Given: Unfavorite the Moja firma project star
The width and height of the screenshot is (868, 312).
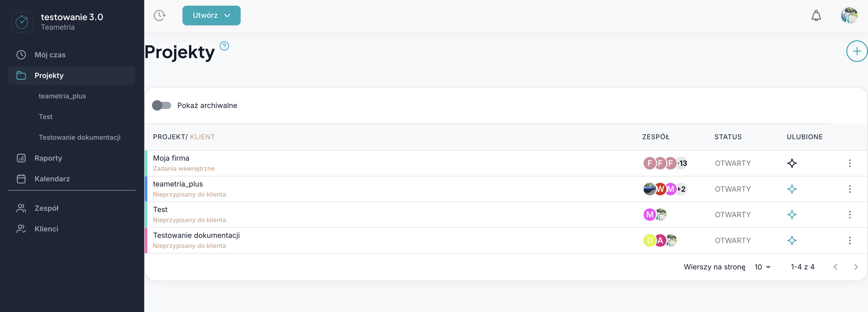Looking at the screenshot, I should pyautogui.click(x=792, y=163).
